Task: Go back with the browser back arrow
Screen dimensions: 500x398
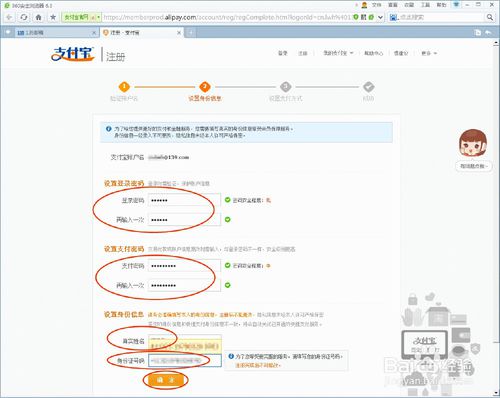Action: point(9,17)
